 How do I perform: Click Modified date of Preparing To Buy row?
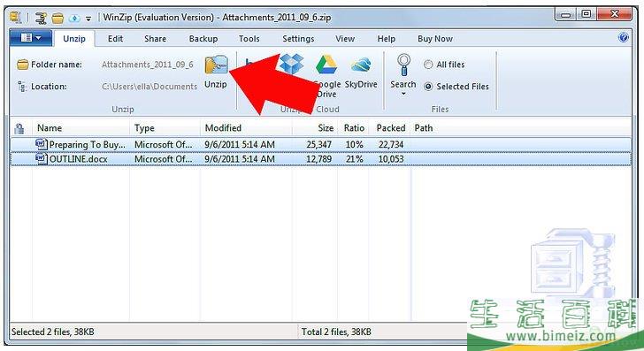pyautogui.click(x=240, y=144)
